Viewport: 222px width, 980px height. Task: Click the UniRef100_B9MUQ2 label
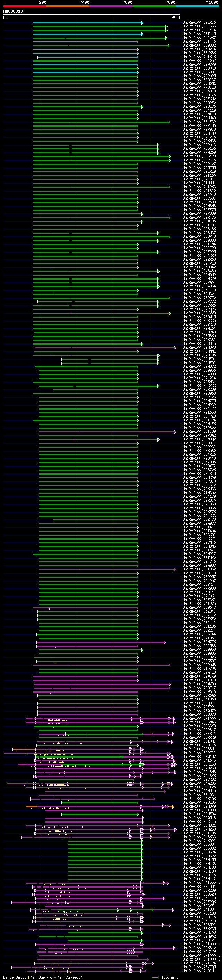pyautogui.click(x=199, y=439)
